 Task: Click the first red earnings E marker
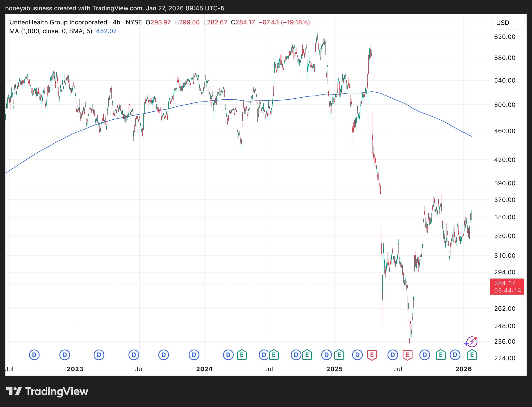click(372, 355)
